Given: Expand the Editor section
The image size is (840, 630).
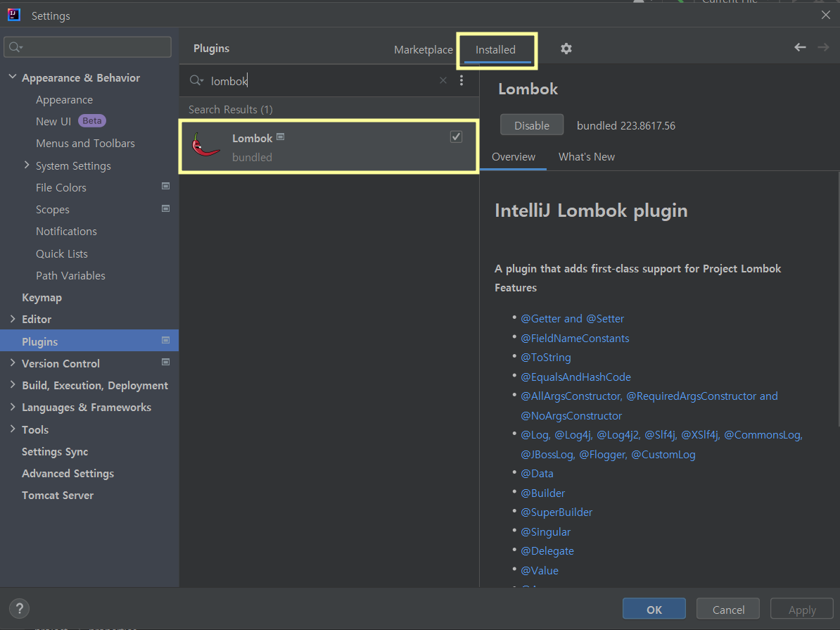Looking at the screenshot, I should point(13,318).
